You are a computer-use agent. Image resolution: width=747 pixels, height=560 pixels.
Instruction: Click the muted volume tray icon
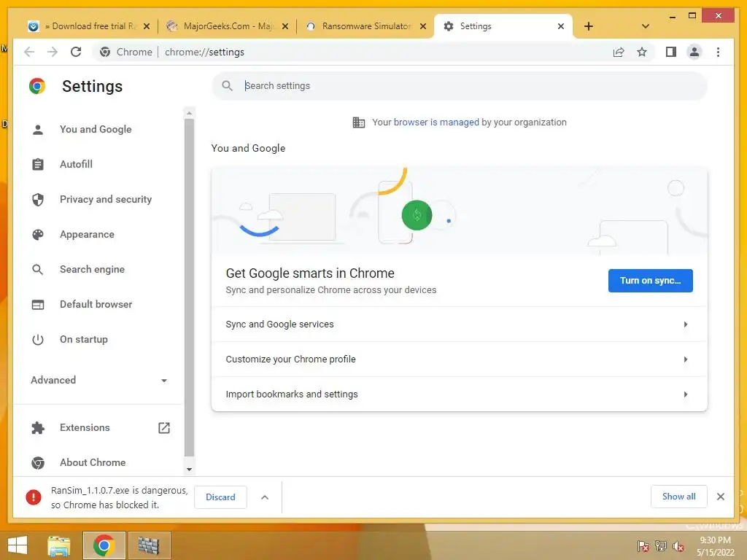point(678,545)
